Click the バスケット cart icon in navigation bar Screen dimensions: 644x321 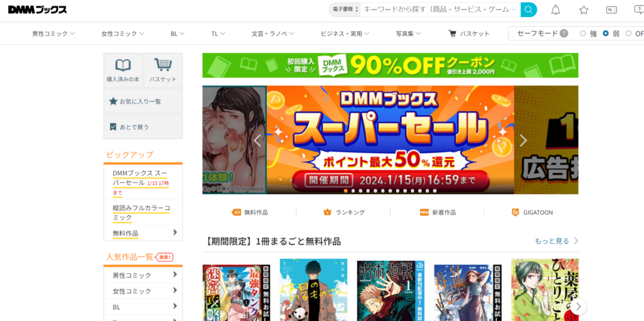coord(453,33)
